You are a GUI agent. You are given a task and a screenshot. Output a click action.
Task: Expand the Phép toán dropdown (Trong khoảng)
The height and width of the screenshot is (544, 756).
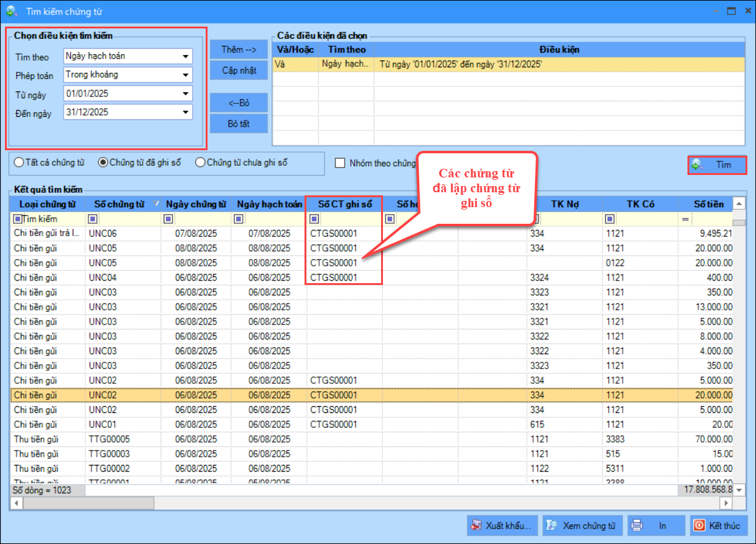(185, 75)
